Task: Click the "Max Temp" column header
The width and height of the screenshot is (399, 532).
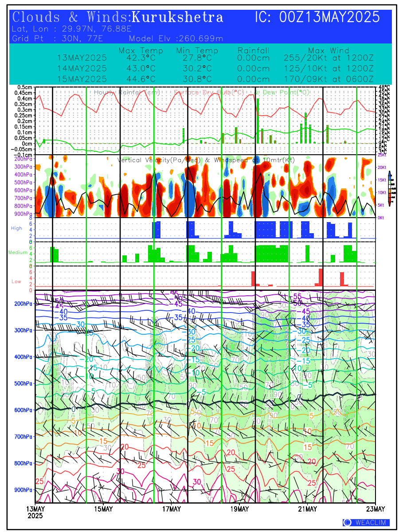Action: 141,51
